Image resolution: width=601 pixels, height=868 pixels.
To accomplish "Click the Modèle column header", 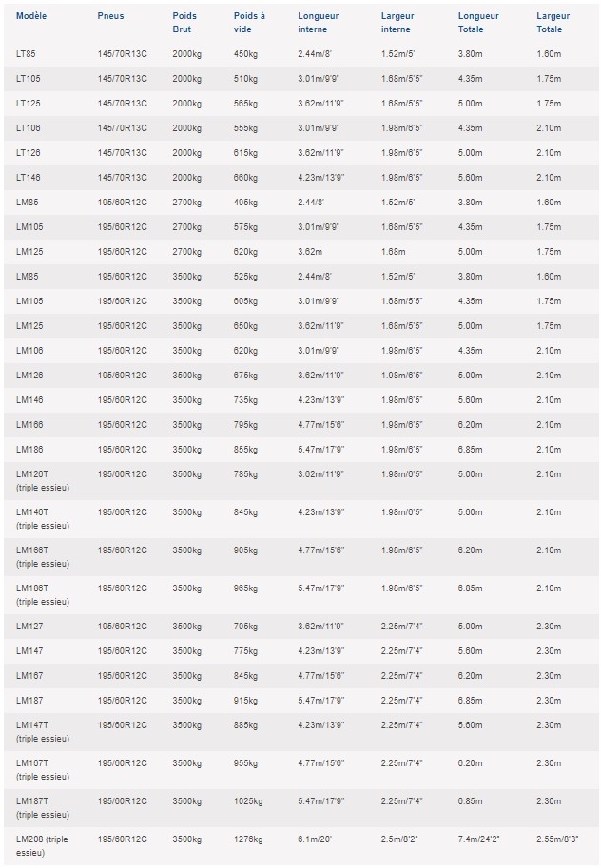I will pyautogui.click(x=31, y=16).
